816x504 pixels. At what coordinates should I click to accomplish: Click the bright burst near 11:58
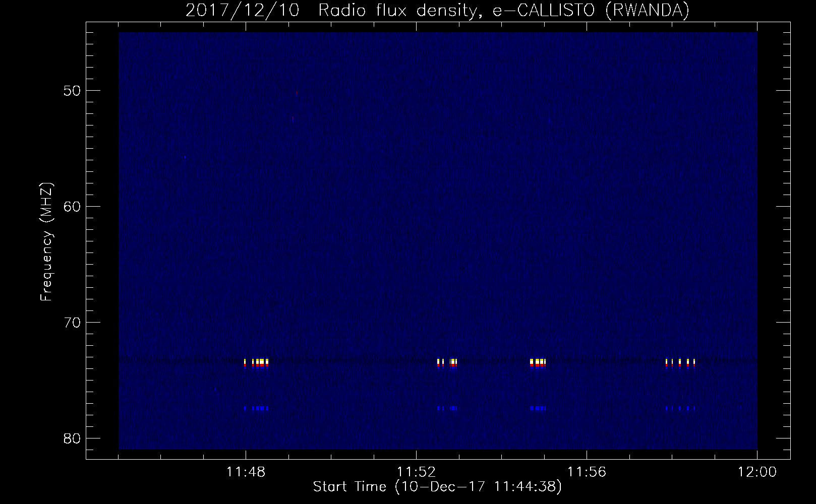pos(680,364)
